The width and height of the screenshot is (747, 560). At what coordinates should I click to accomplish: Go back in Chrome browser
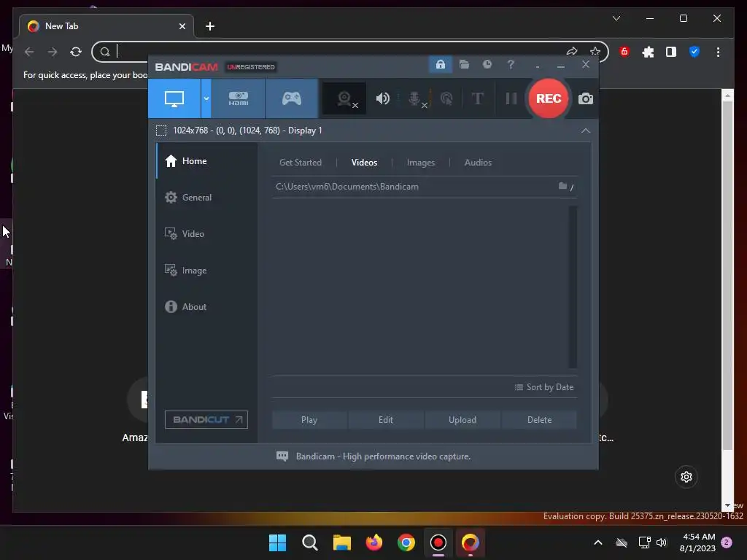[29, 52]
